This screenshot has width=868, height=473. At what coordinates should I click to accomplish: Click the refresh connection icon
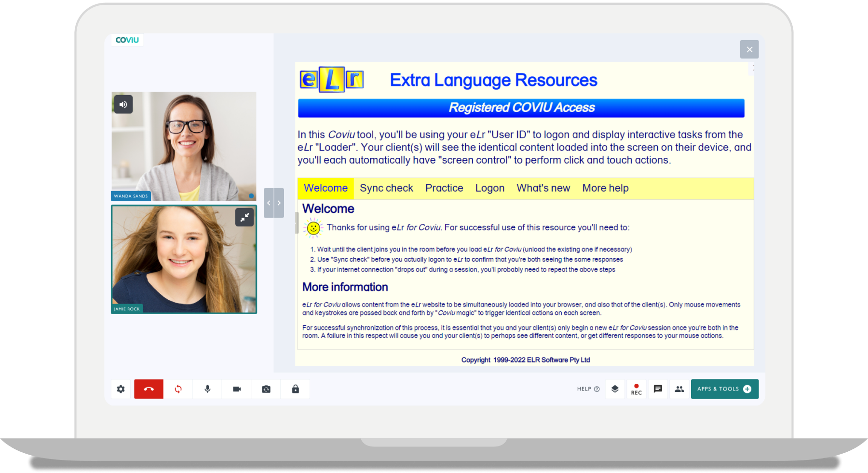(178, 389)
